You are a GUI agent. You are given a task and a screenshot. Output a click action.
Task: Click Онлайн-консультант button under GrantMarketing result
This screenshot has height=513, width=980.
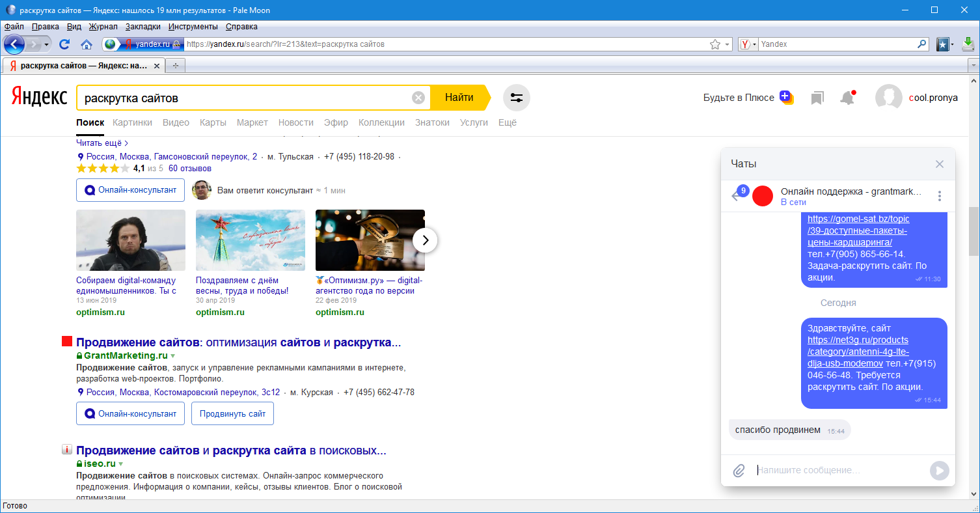[130, 413]
